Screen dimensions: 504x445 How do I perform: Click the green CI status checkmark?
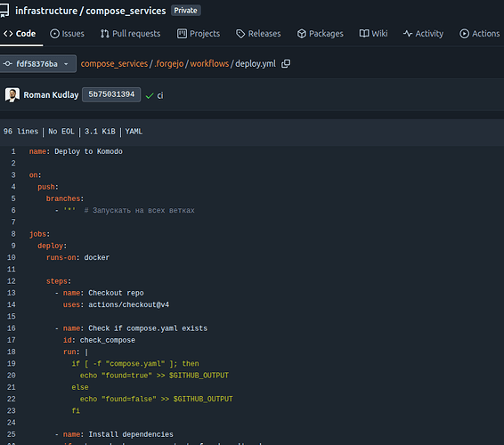150,96
